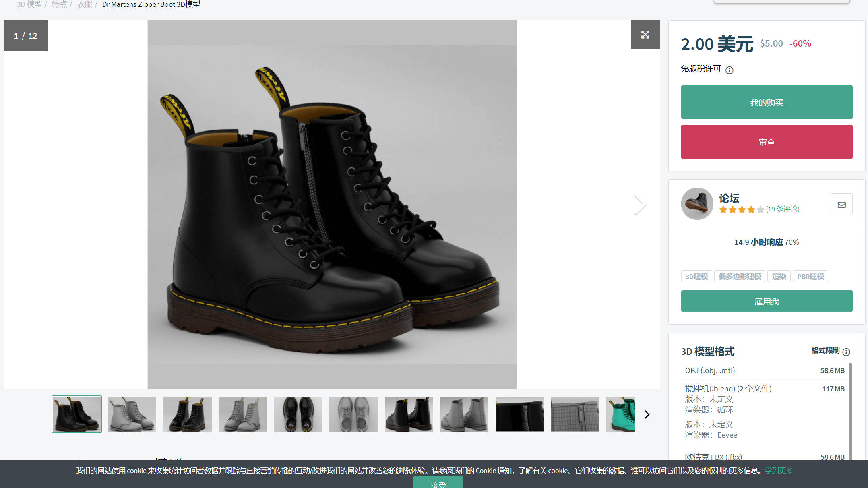Click the 1 / 12 image counter
Viewport: 868px width, 488px height.
[26, 36]
